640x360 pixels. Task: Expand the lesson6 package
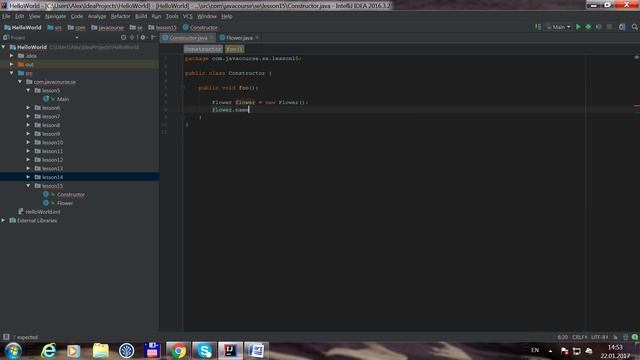[x=28, y=108]
